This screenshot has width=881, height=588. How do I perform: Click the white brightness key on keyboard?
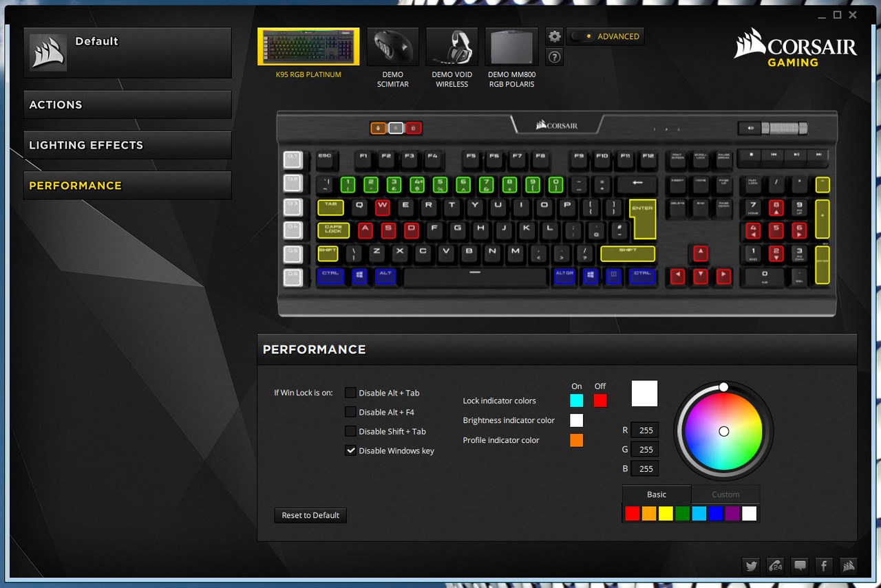[396, 128]
